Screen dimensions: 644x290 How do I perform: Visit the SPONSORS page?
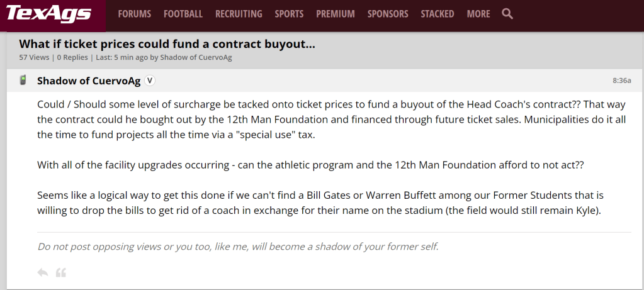pos(388,14)
